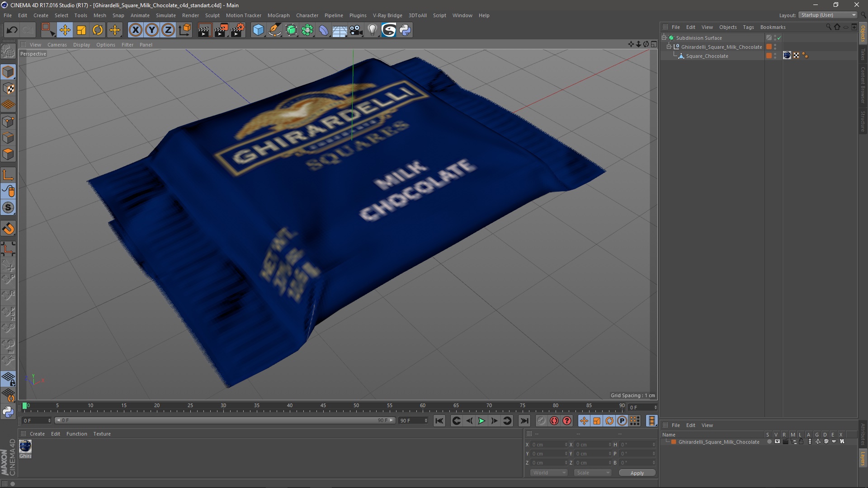868x488 pixels.
Task: Render active view with clapperboard icon
Action: click(x=204, y=30)
